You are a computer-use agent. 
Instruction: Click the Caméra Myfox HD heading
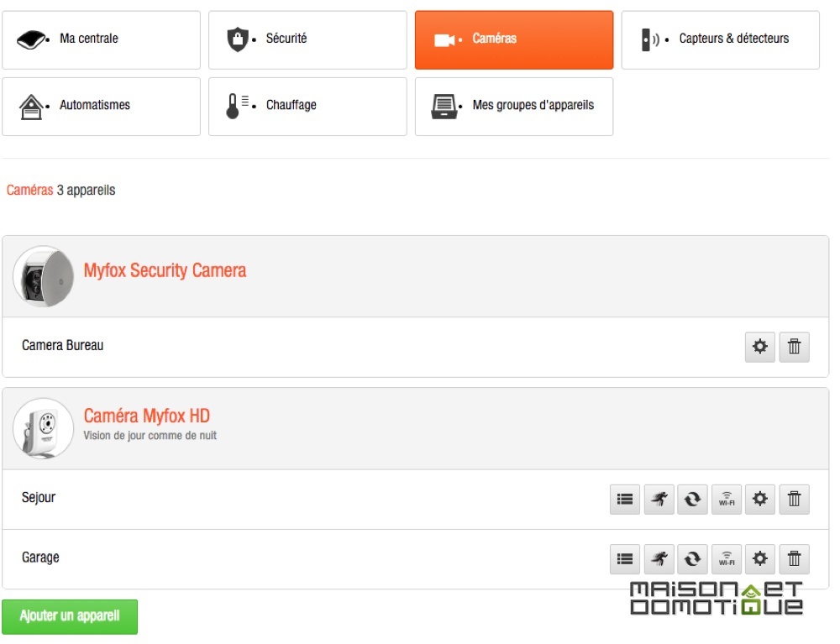[147, 416]
